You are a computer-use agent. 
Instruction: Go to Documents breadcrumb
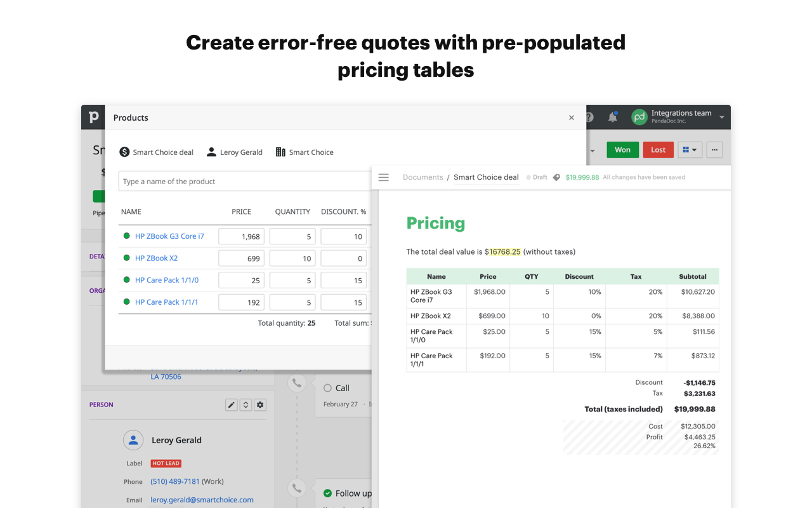pyautogui.click(x=423, y=177)
